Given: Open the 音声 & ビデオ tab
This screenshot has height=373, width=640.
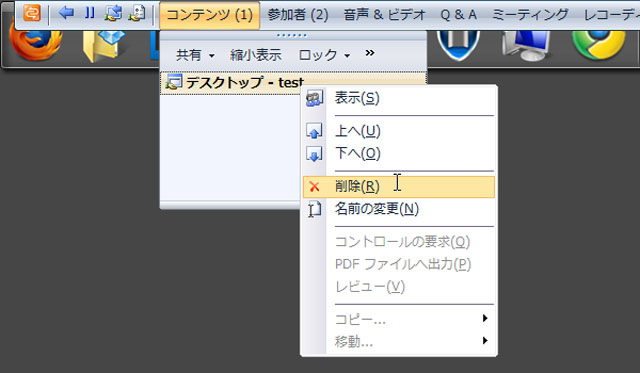Looking at the screenshot, I should (x=384, y=15).
